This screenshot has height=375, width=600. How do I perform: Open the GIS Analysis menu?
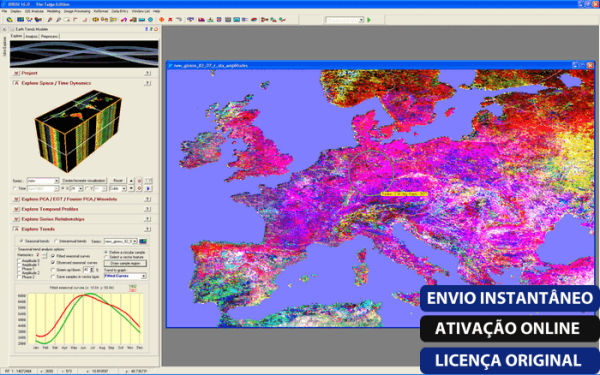pyautogui.click(x=34, y=11)
